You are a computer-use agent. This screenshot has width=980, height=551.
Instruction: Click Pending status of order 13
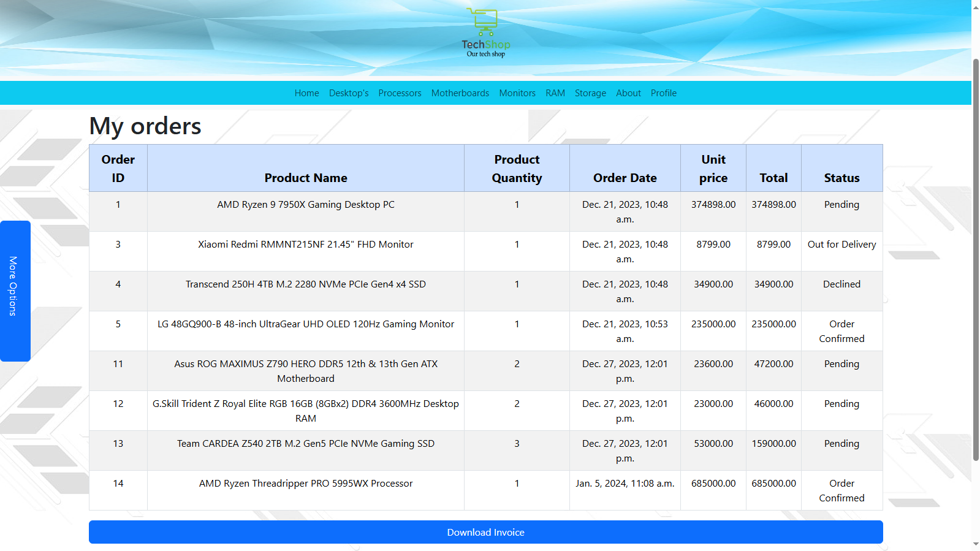point(841,444)
